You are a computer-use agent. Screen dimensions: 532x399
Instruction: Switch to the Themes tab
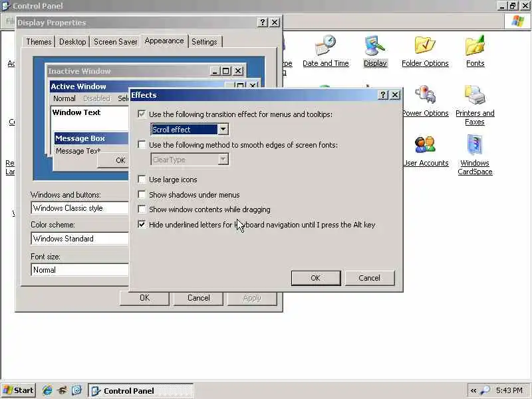[39, 42]
